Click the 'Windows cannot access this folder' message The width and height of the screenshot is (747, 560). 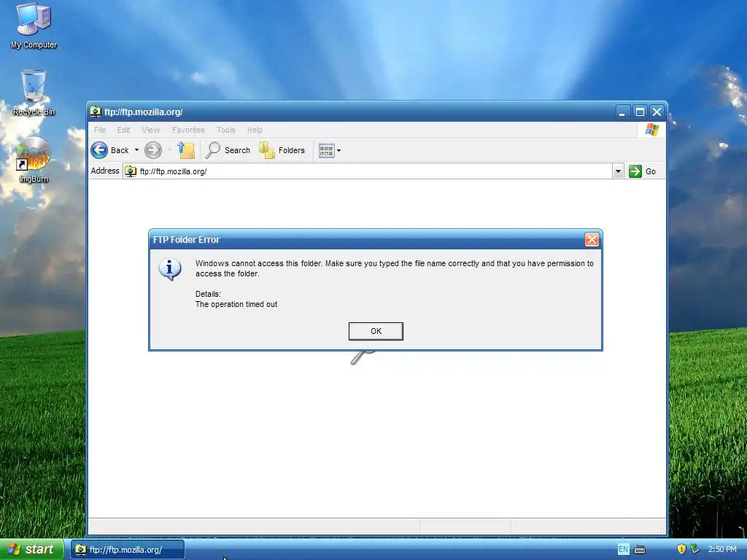[x=395, y=268]
